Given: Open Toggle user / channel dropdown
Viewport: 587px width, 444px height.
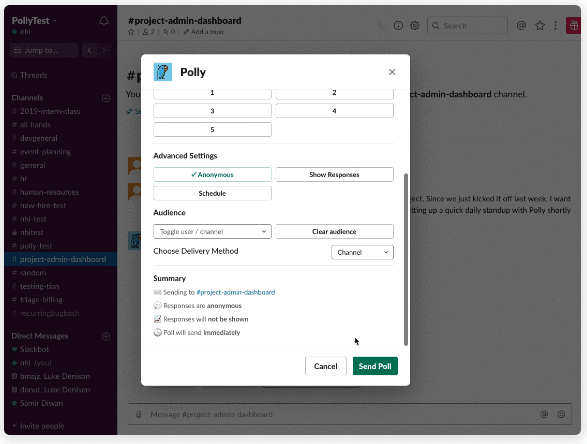Looking at the screenshot, I should (x=212, y=231).
